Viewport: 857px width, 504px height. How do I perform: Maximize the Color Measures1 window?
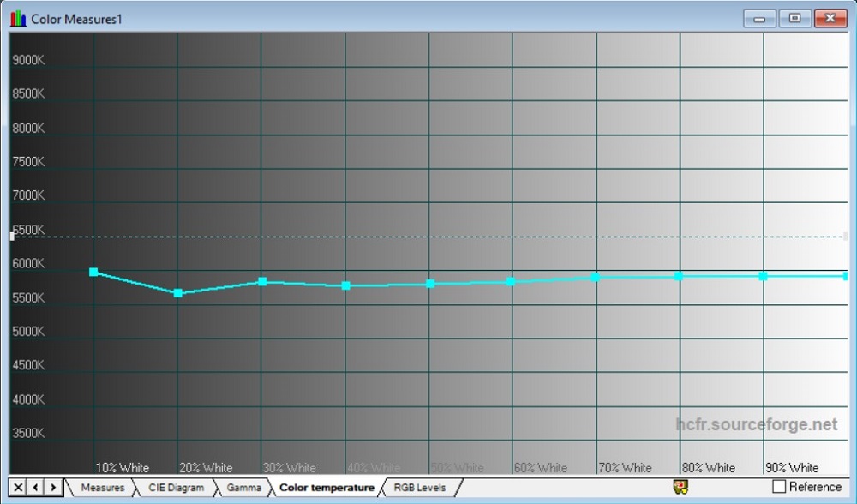[x=794, y=18]
